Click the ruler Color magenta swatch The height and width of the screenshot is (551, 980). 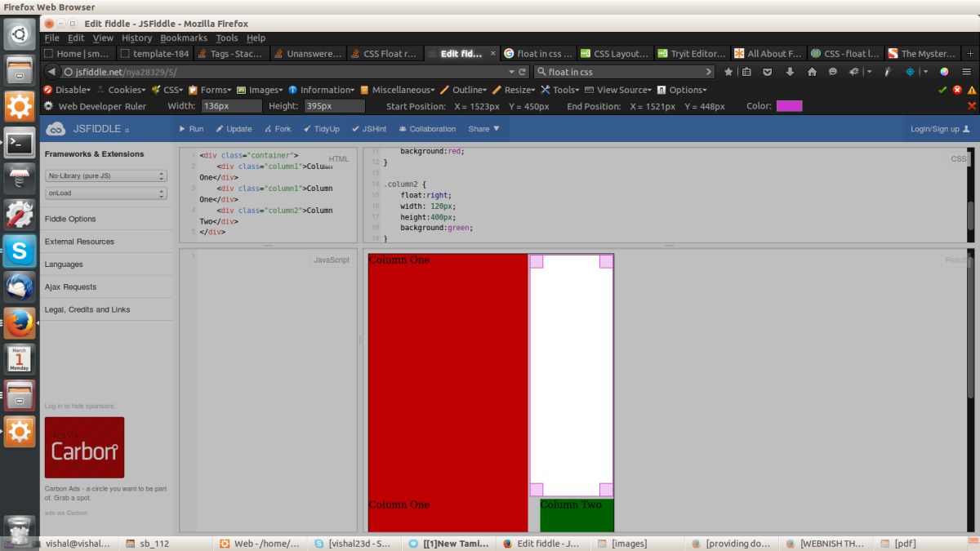pyautogui.click(x=789, y=106)
